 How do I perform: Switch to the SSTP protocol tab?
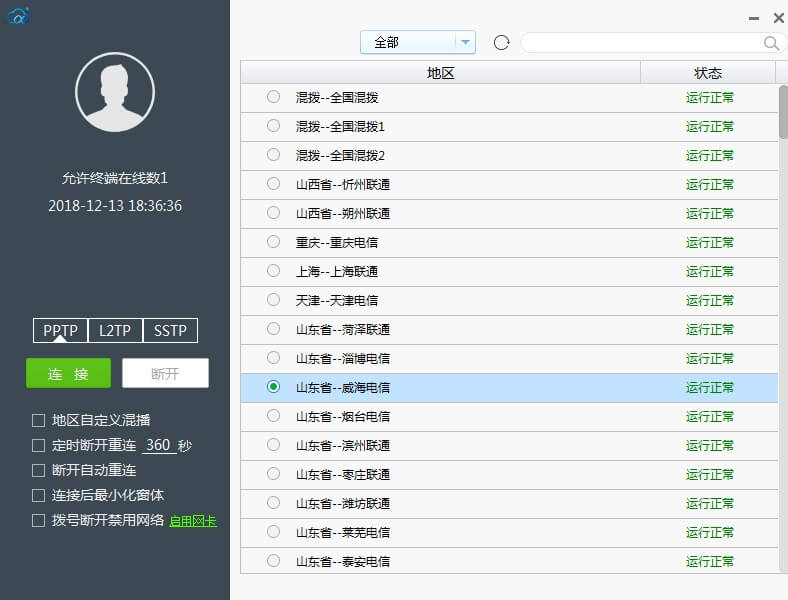(x=170, y=330)
